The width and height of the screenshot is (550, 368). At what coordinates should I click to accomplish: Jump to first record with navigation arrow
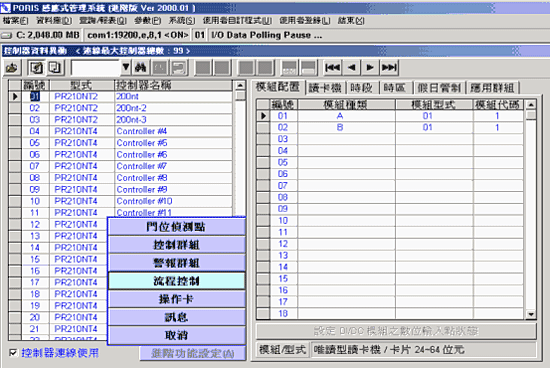pyautogui.click(x=332, y=67)
